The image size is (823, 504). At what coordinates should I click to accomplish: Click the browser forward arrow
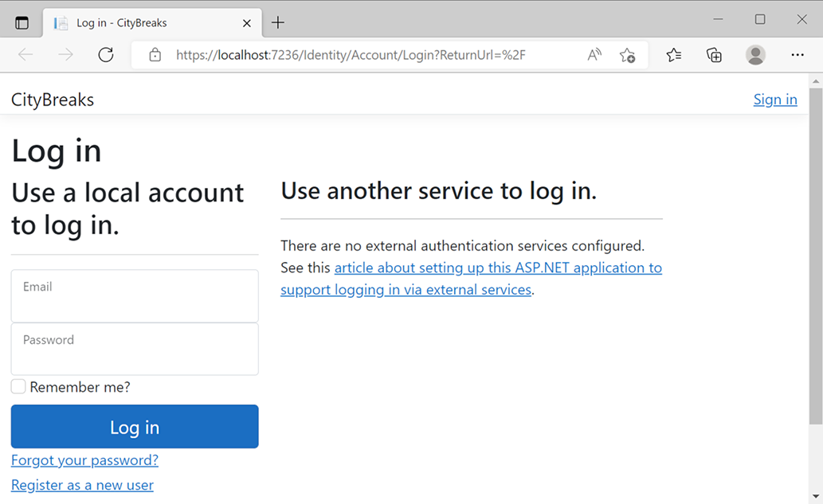pyautogui.click(x=65, y=55)
